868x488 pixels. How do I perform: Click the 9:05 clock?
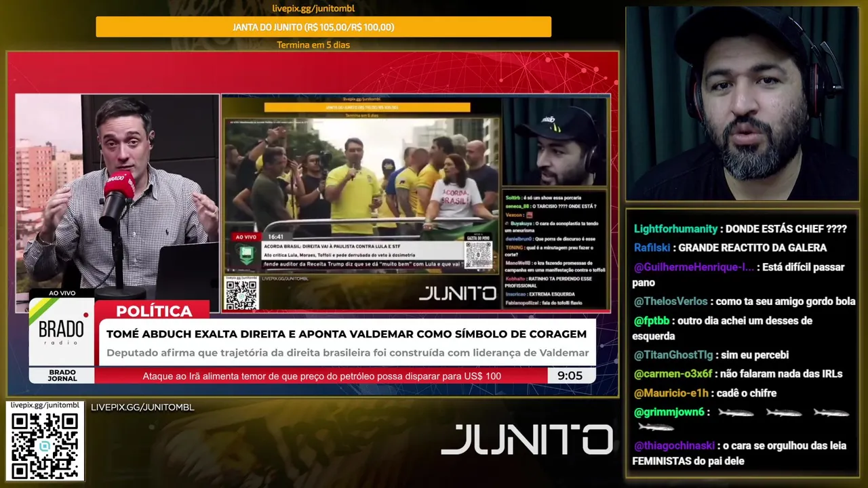(x=570, y=375)
